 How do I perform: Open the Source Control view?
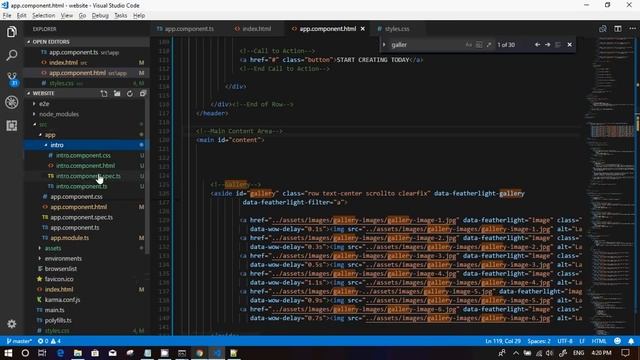point(12,78)
